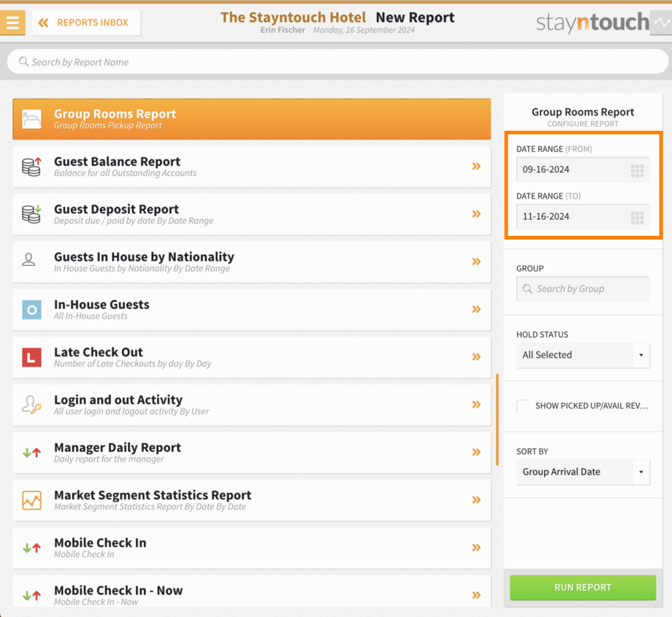Open calendar for Date Range From

[637, 171]
